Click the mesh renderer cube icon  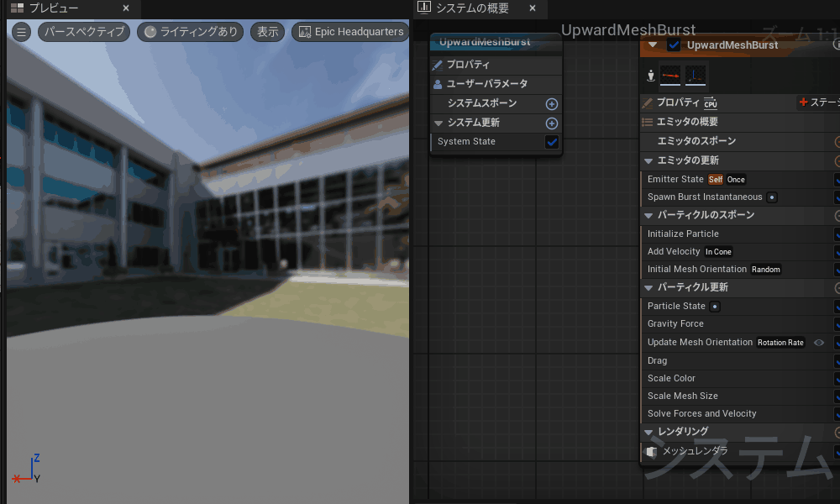(651, 452)
